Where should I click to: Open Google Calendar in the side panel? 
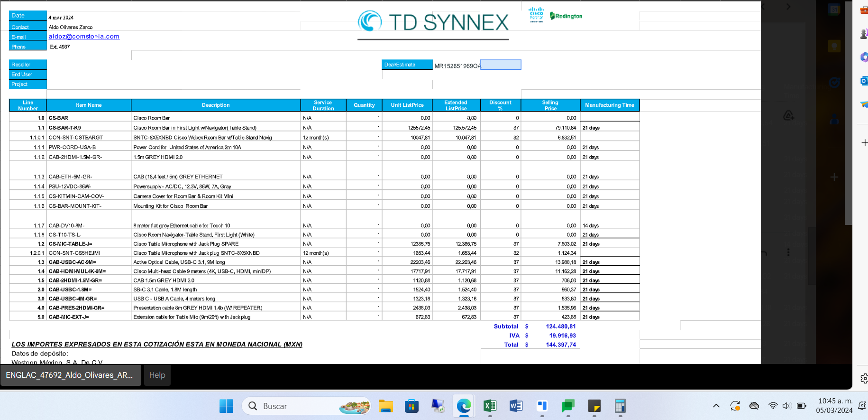point(834,9)
